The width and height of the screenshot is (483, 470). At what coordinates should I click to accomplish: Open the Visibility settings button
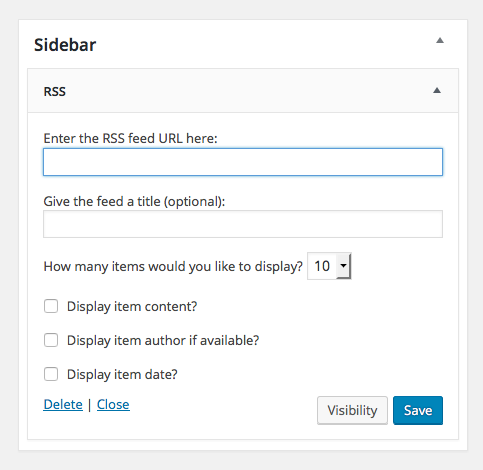pyautogui.click(x=352, y=410)
